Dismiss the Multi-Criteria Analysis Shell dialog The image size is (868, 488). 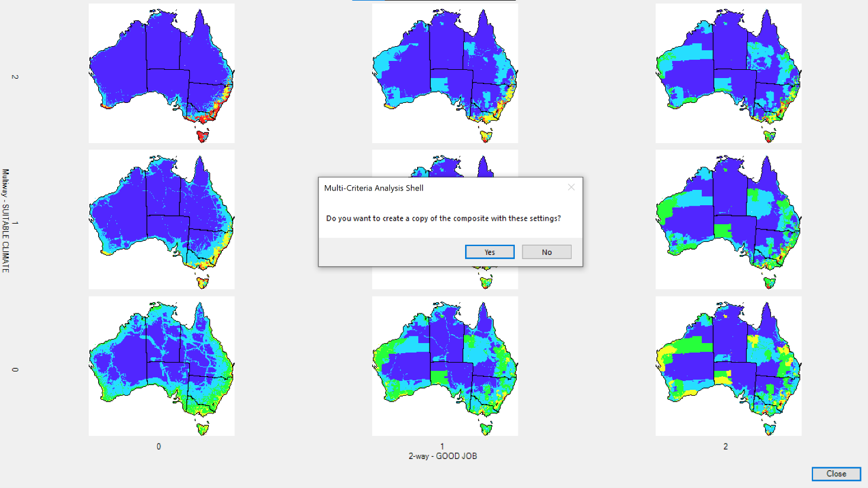(x=571, y=188)
